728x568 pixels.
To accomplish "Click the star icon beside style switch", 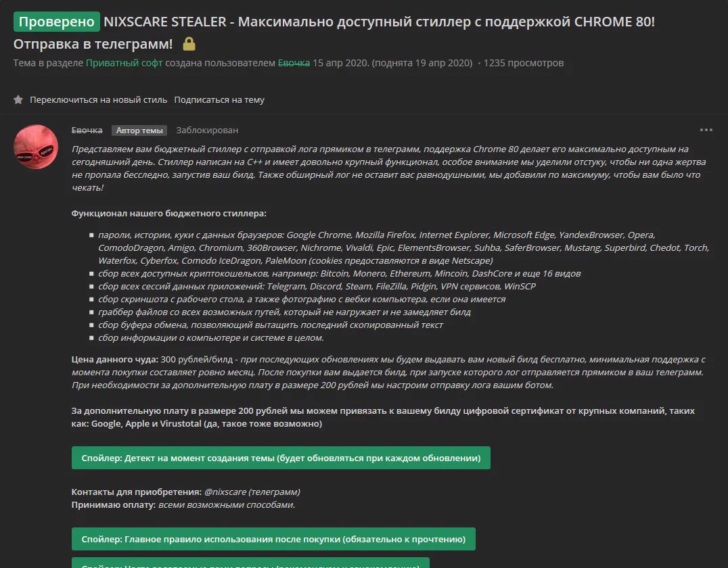I will coord(18,100).
